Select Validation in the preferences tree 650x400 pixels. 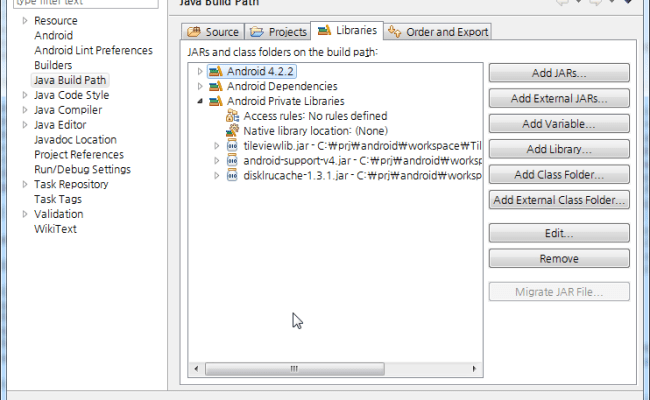58,214
